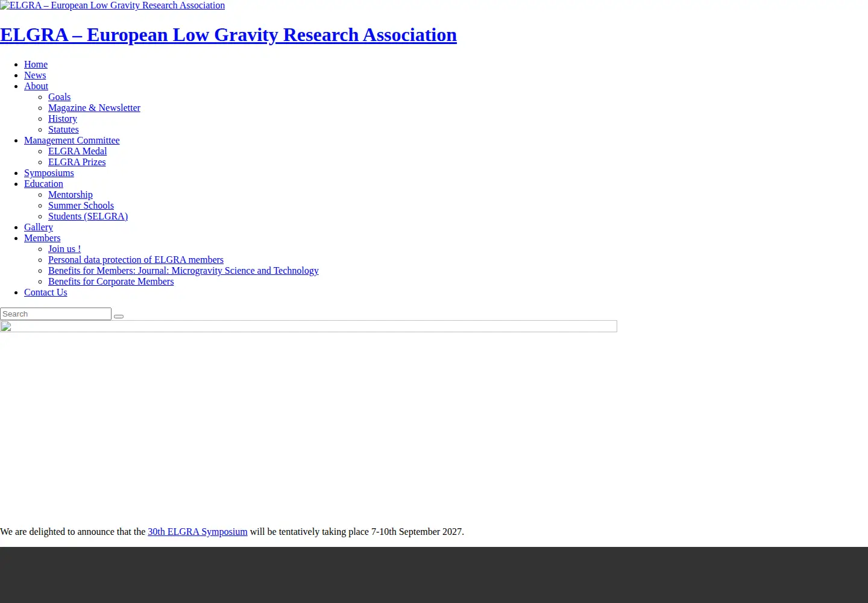
Task: Click the broken banner image below search
Action: (x=309, y=326)
